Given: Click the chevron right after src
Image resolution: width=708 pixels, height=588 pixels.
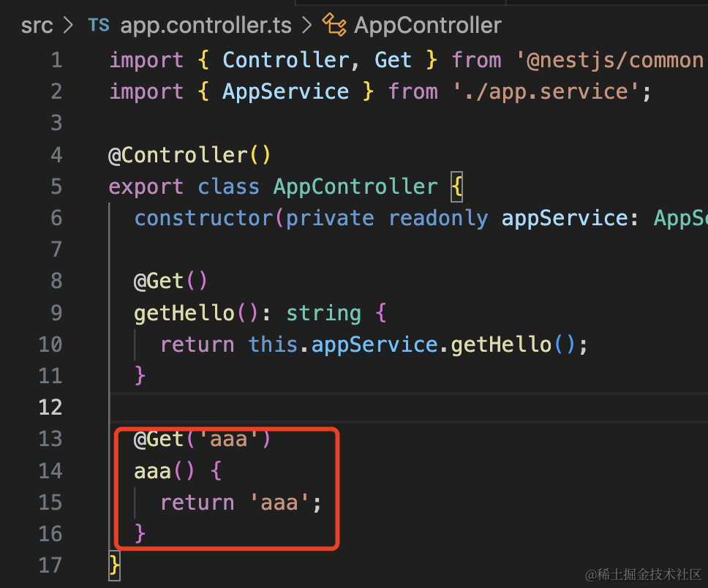Looking at the screenshot, I should (x=69, y=26).
